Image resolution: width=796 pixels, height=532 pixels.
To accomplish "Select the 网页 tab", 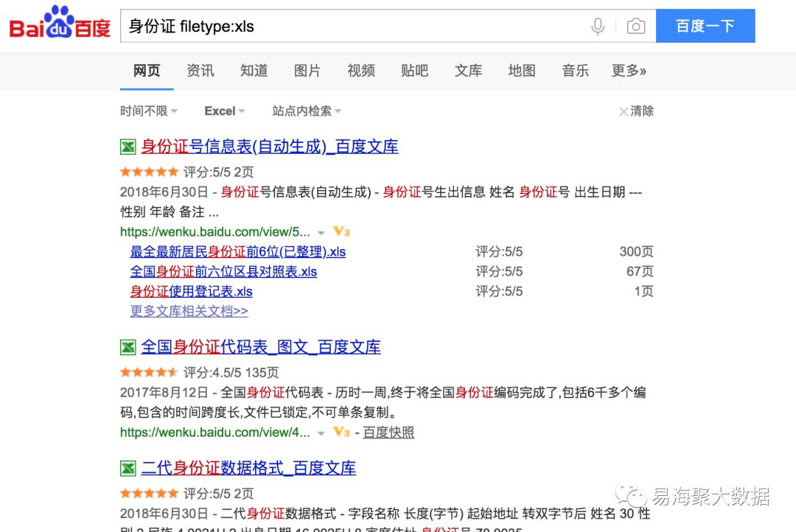I will pyautogui.click(x=147, y=71).
